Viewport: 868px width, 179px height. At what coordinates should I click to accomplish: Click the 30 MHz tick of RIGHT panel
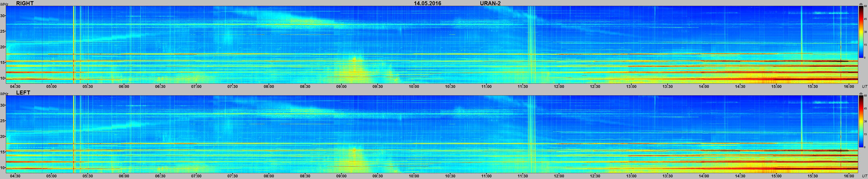pos(3,16)
